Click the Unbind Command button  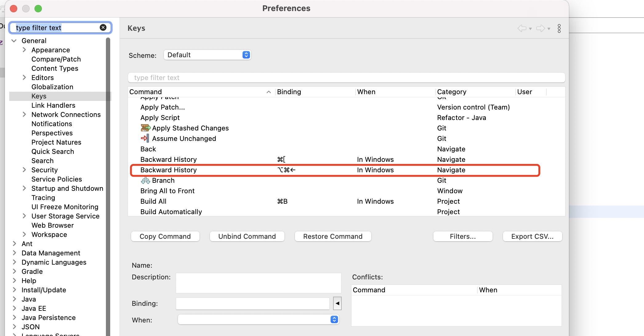click(x=247, y=236)
